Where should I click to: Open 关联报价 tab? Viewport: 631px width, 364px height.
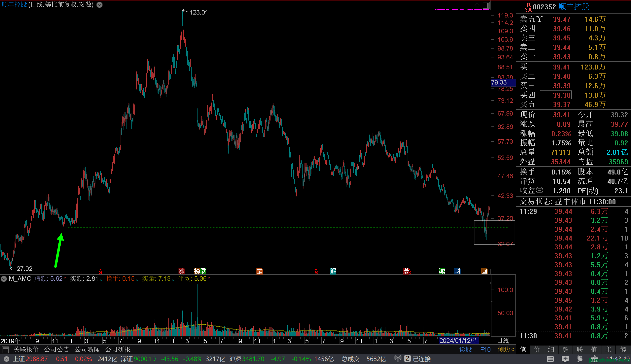[x=26, y=349]
